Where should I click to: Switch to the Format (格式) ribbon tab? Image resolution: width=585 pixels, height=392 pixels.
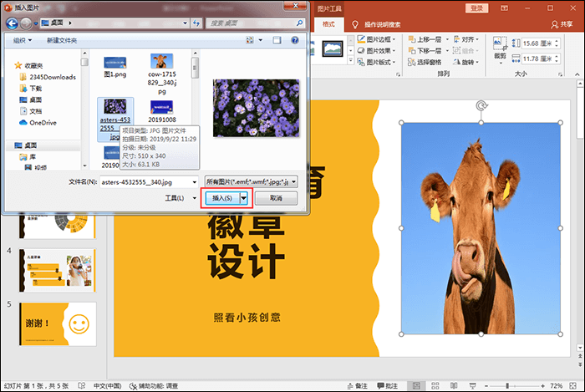click(x=328, y=26)
